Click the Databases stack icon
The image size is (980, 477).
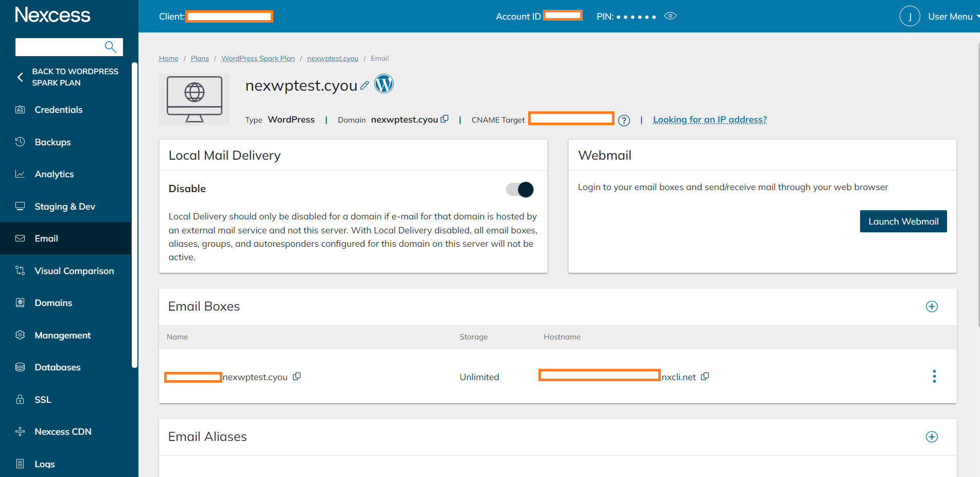20,367
